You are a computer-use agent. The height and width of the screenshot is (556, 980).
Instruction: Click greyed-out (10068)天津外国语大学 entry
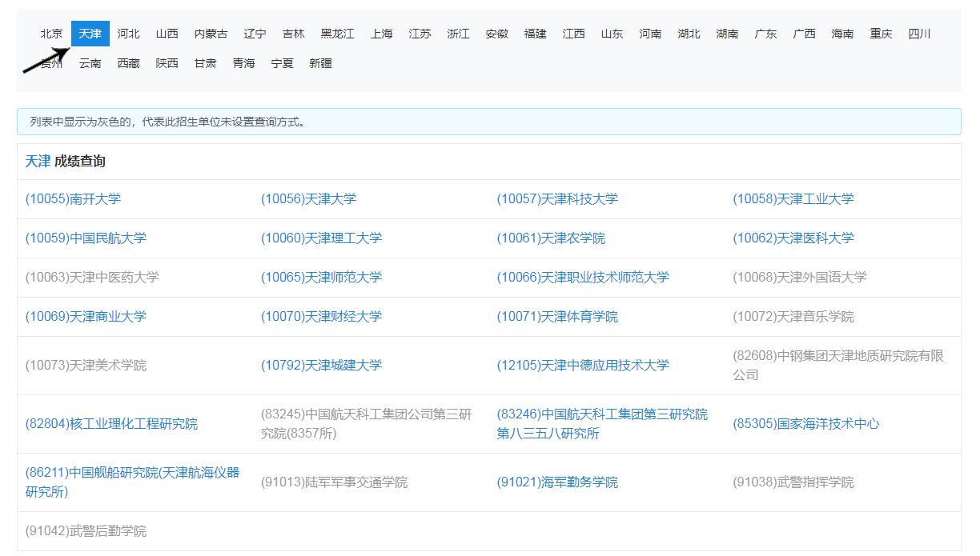799,278
